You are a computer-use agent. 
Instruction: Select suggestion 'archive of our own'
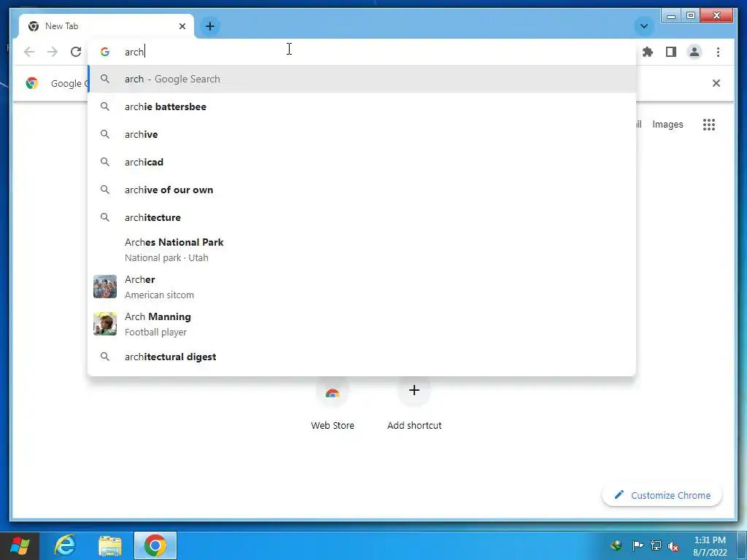tap(362, 190)
